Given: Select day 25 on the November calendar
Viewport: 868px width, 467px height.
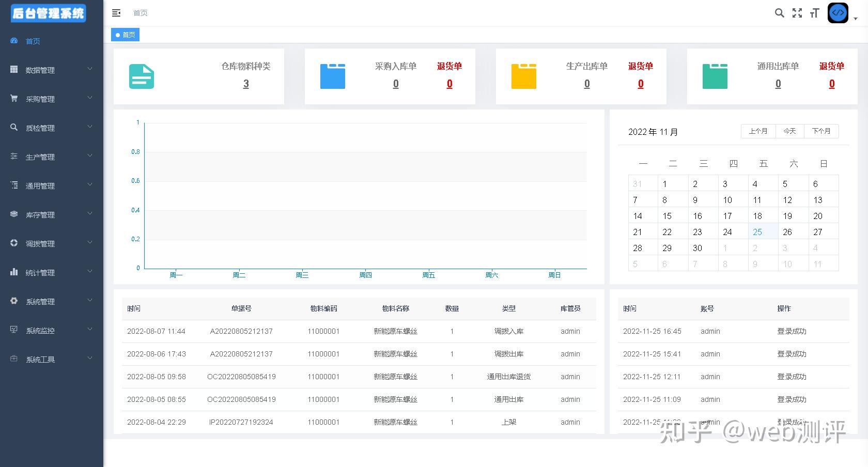Looking at the screenshot, I should [x=757, y=232].
